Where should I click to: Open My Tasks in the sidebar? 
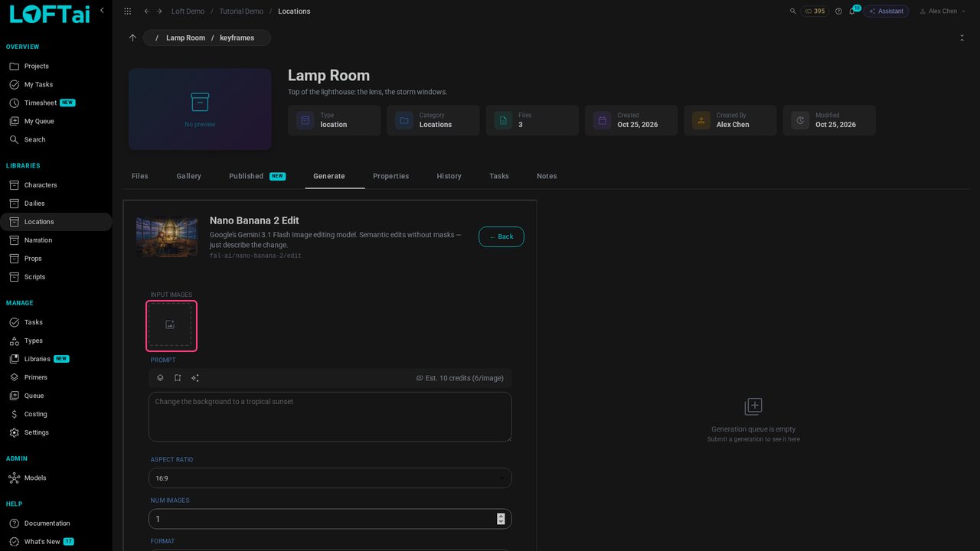56,84
